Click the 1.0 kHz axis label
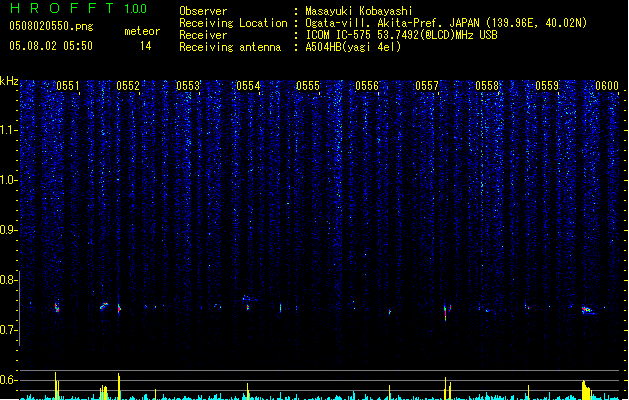Image resolution: width=629 pixels, height=400 pixels. [x=8, y=180]
